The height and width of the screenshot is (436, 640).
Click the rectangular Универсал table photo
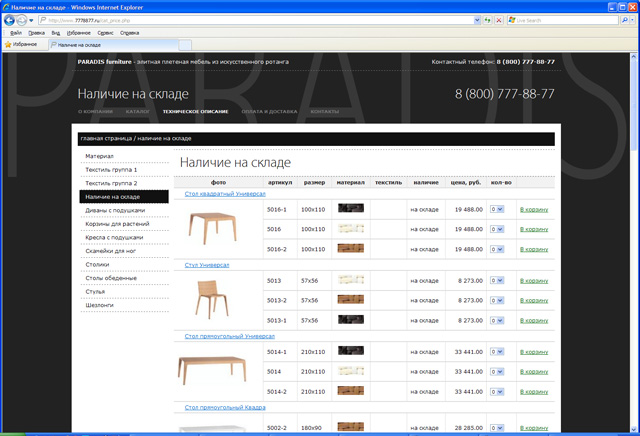point(212,371)
